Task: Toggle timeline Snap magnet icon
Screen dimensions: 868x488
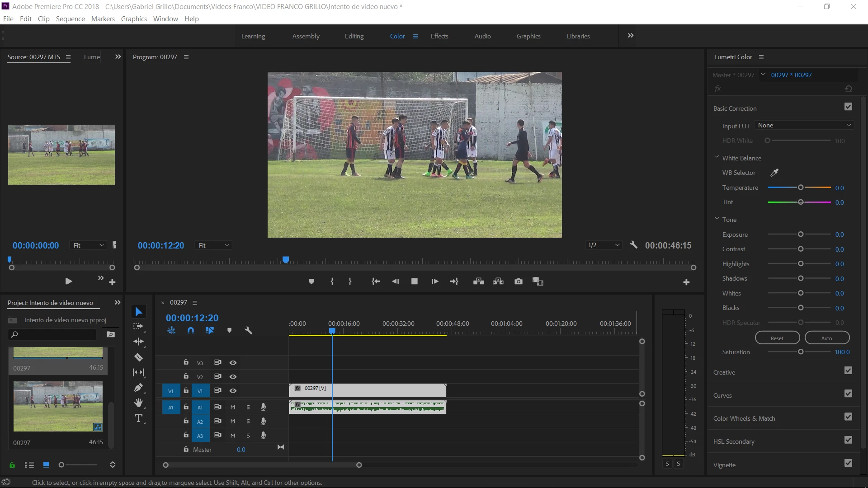Action: pos(191,331)
